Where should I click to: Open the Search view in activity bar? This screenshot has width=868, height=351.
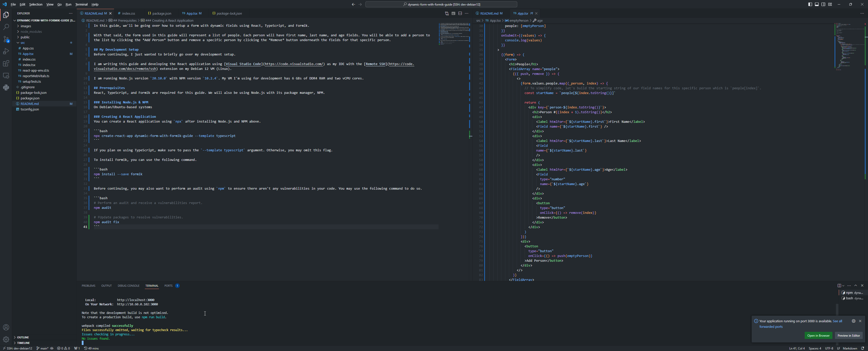click(6, 27)
